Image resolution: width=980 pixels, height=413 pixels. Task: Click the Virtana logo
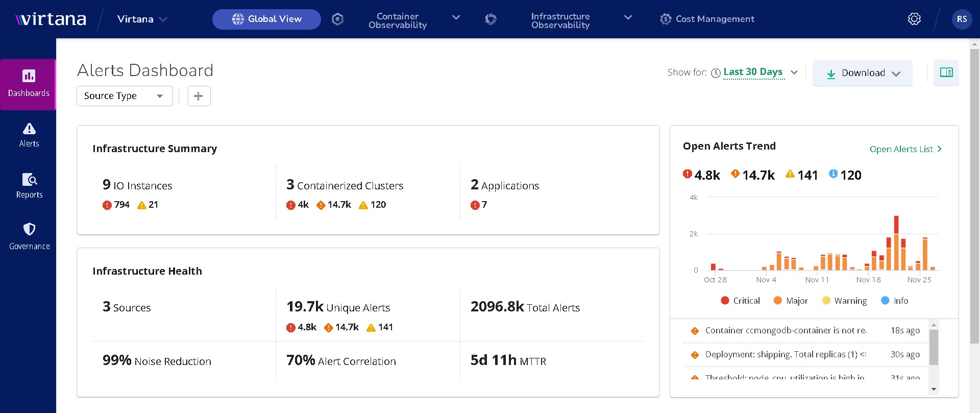[51, 19]
